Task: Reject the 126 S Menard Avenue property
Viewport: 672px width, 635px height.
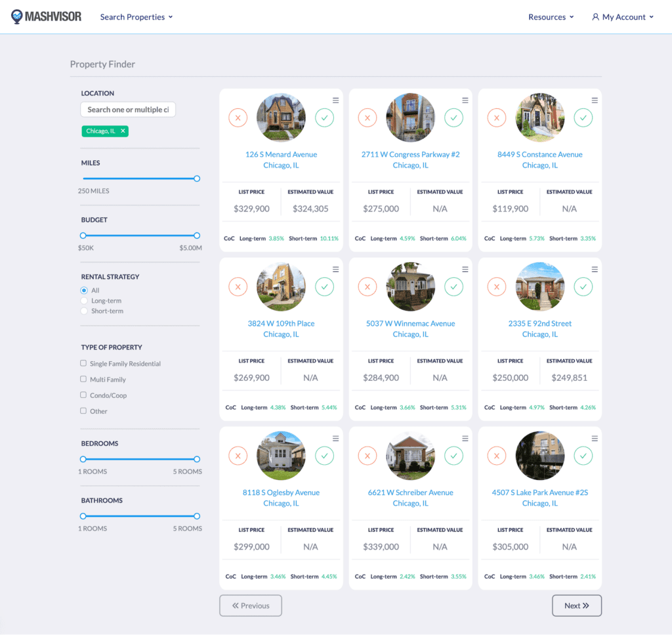Action: 238,118
